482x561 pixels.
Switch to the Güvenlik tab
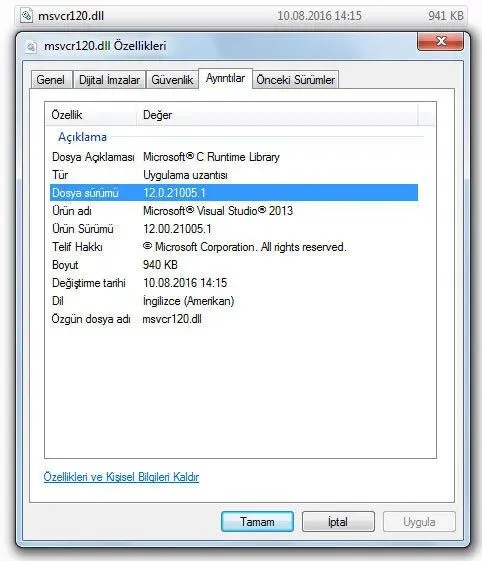tap(172, 79)
